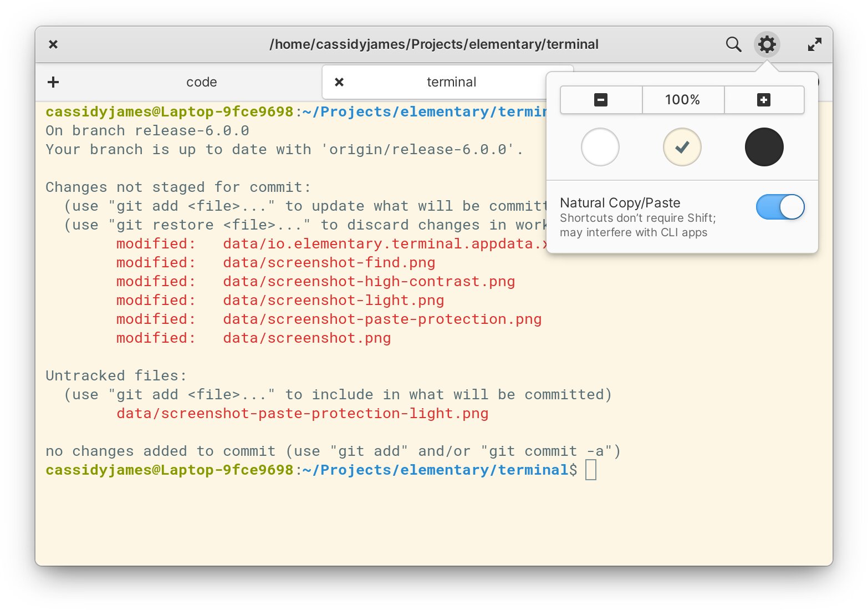The image size is (868, 610).
Task: Click the cursor at the command prompt
Action: pos(591,470)
